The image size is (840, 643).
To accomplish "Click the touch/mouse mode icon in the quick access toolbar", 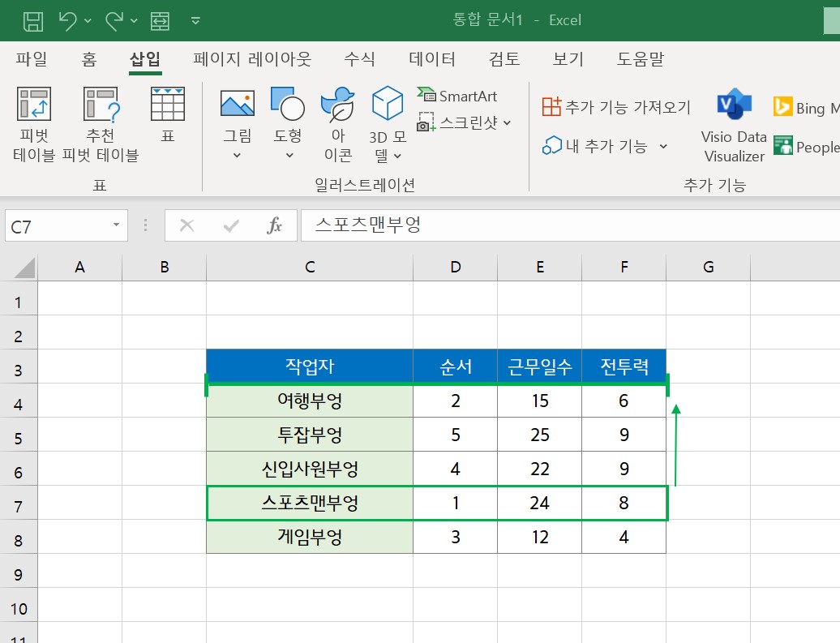I will [161, 21].
